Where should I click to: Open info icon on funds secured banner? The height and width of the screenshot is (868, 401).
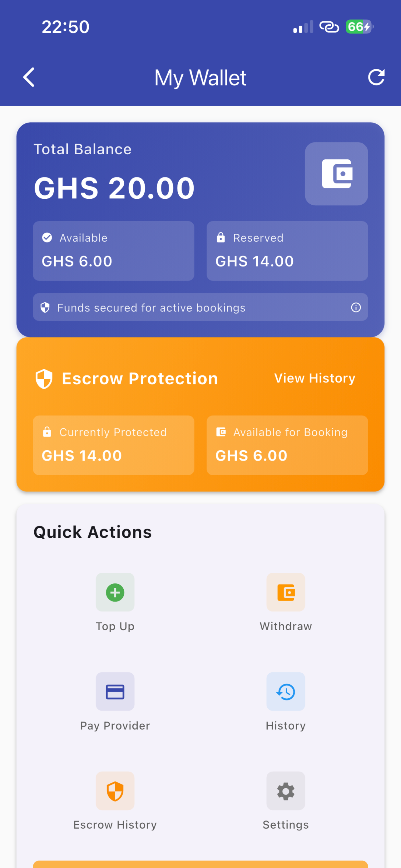(356, 307)
